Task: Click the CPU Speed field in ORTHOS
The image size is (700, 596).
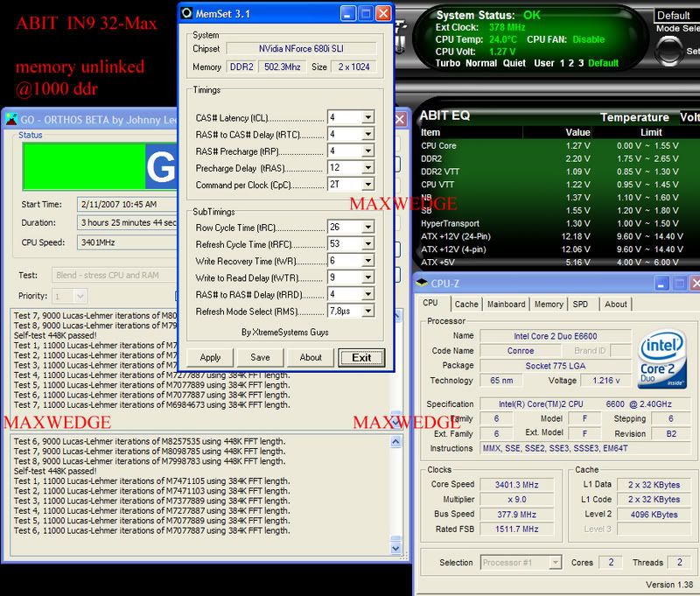Action: (127, 242)
